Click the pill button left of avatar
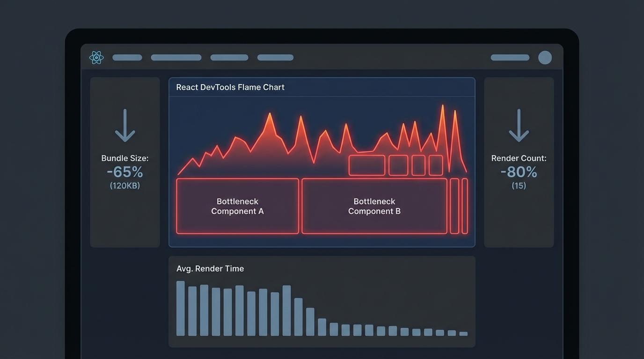644x359 pixels. click(510, 57)
